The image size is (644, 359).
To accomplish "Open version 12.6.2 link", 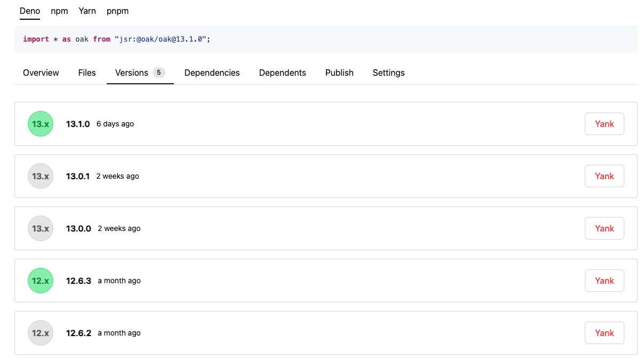I will pyautogui.click(x=78, y=333).
